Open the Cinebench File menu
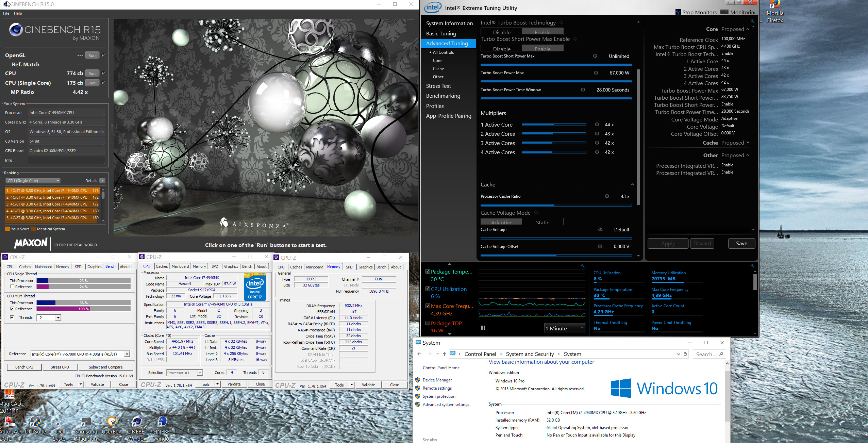Image resolution: width=868 pixels, height=443 pixels. (6, 13)
